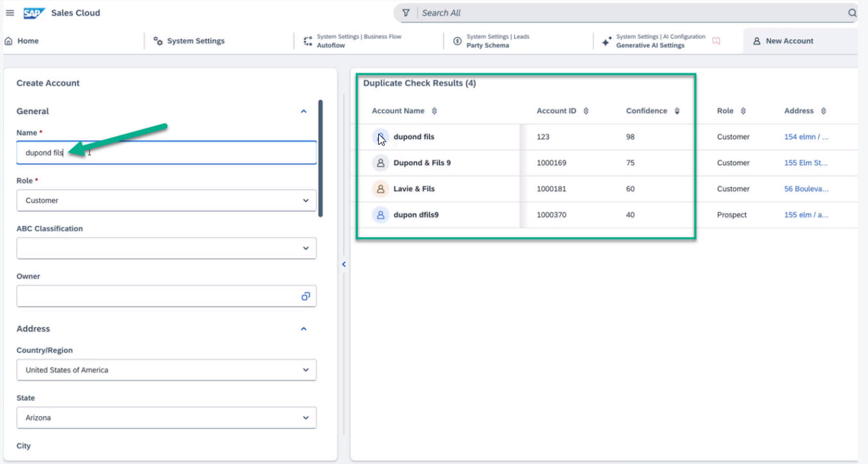
Task: Click avatar icon of Dupond & Fils 9
Action: 380,163
